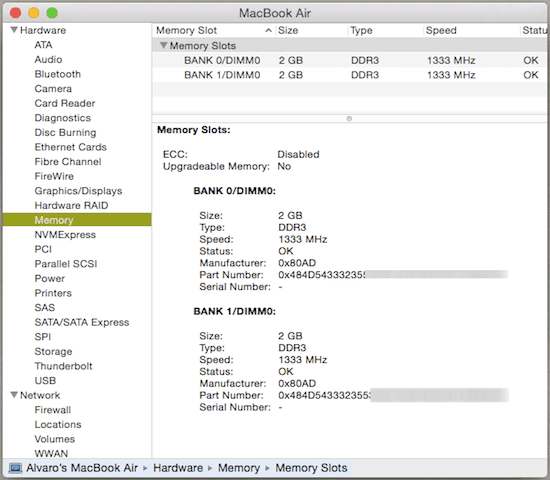This screenshot has width=550, height=480.
Task: Open USB information
Action: tap(45, 381)
